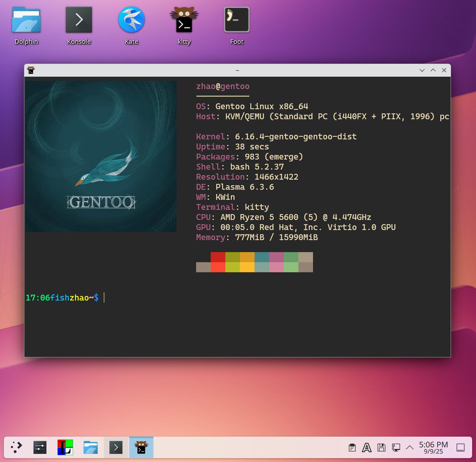Viewport: 476px width, 462px height.
Task: Toggle Peek at Desktop button
Action: tap(460, 447)
